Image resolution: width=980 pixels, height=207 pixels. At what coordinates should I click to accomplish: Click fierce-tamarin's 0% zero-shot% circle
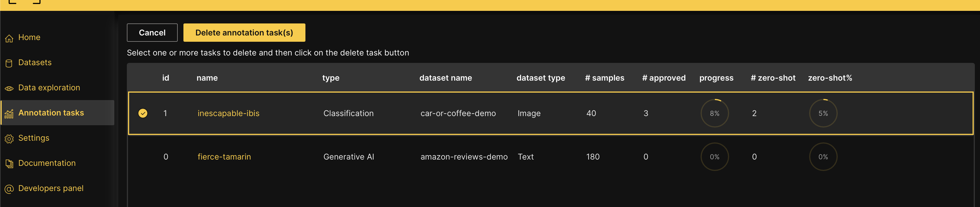(x=823, y=157)
